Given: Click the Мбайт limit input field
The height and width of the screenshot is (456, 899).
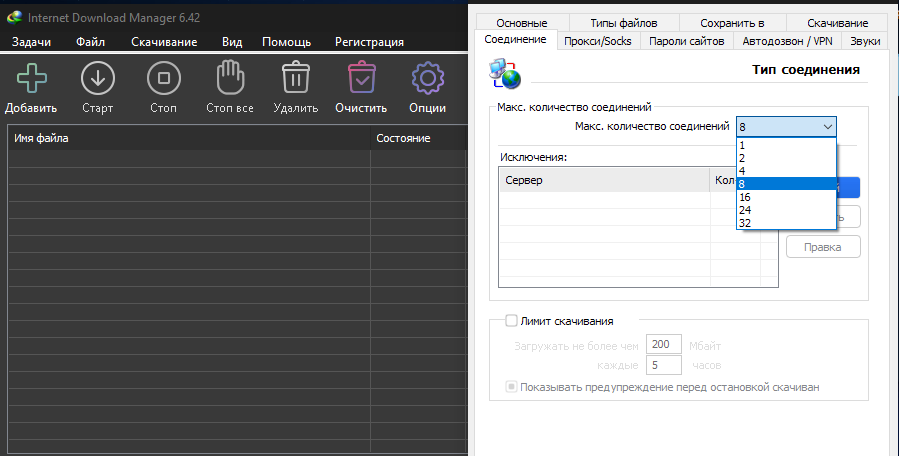Looking at the screenshot, I should click(x=665, y=345).
